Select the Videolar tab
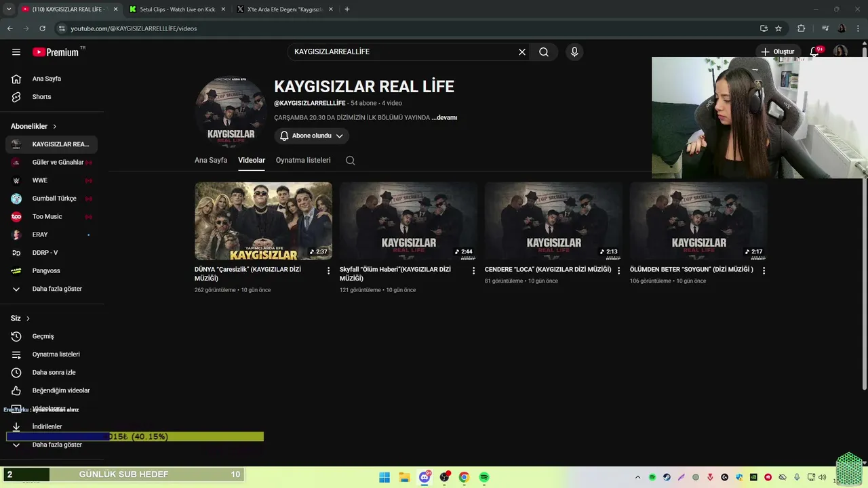 point(252,161)
